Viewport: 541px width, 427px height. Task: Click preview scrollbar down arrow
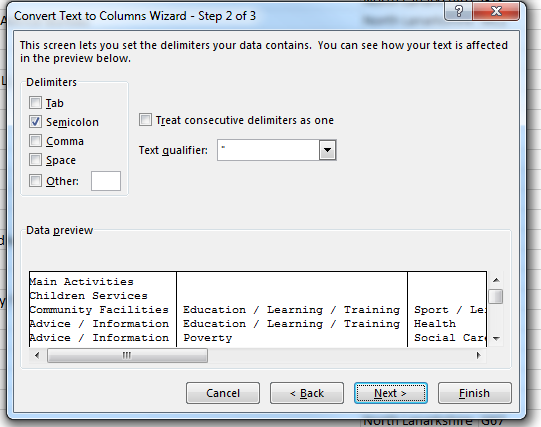496,339
